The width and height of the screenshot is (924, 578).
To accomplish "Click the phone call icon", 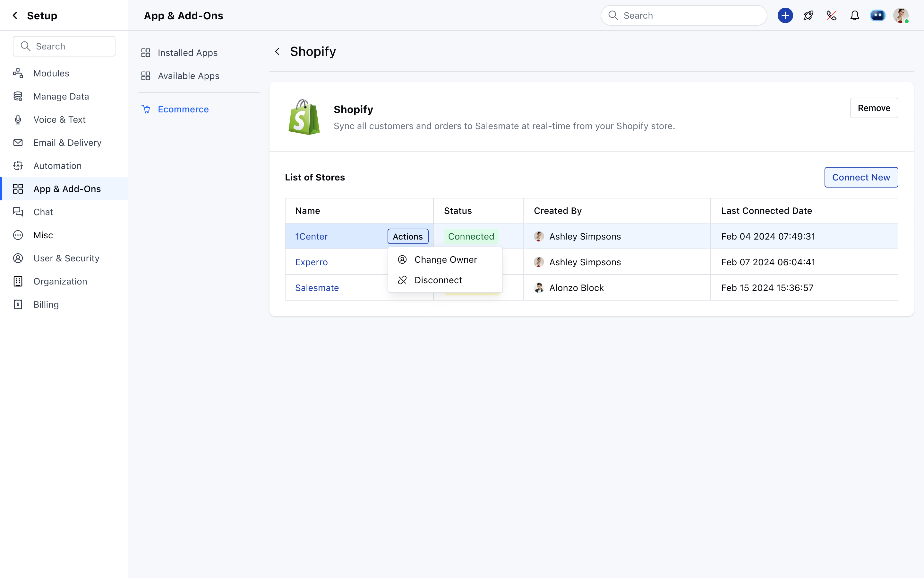I will point(832,15).
